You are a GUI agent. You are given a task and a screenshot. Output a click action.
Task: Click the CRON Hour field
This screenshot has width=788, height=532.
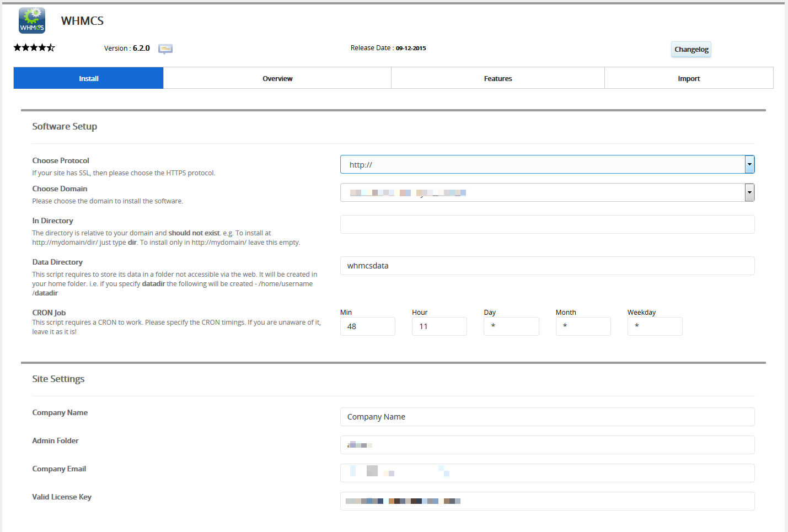tap(439, 326)
